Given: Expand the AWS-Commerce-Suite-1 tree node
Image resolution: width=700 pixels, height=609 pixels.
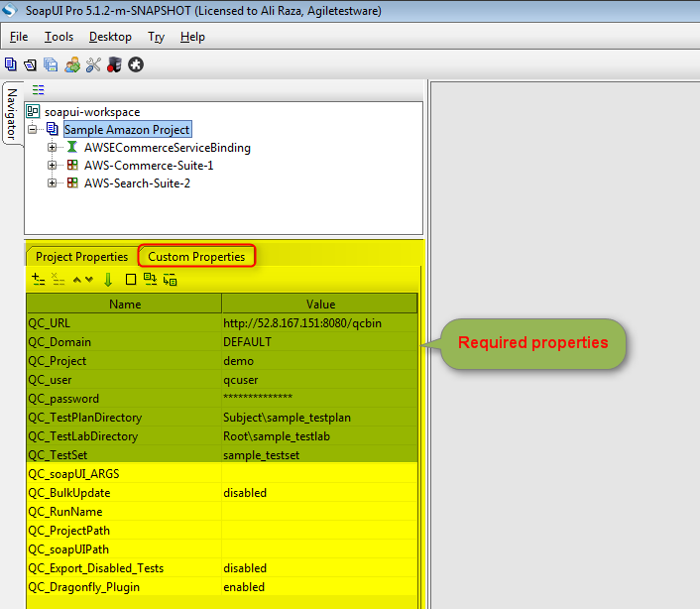Looking at the screenshot, I should [x=53, y=166].
